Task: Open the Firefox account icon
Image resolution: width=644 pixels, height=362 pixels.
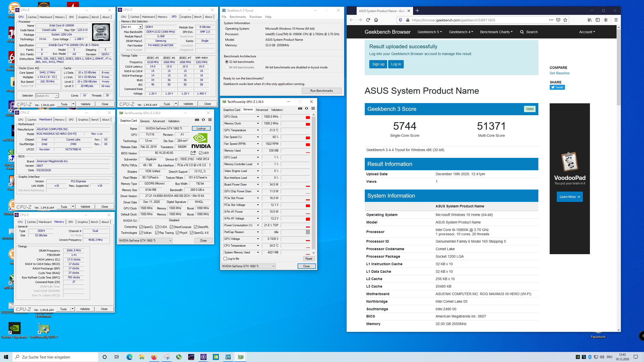Action: pyautogui.click(x=606, y=20)
